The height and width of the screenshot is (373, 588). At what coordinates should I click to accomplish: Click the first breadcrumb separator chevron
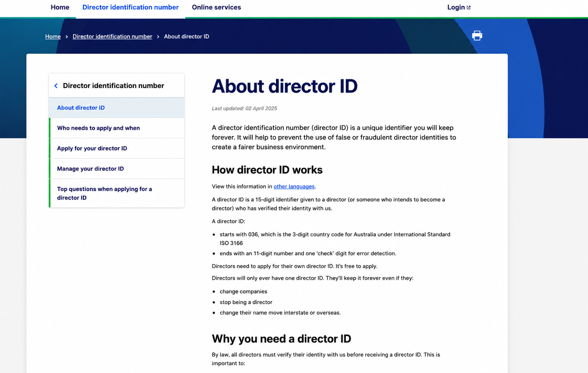click(67, 37)
